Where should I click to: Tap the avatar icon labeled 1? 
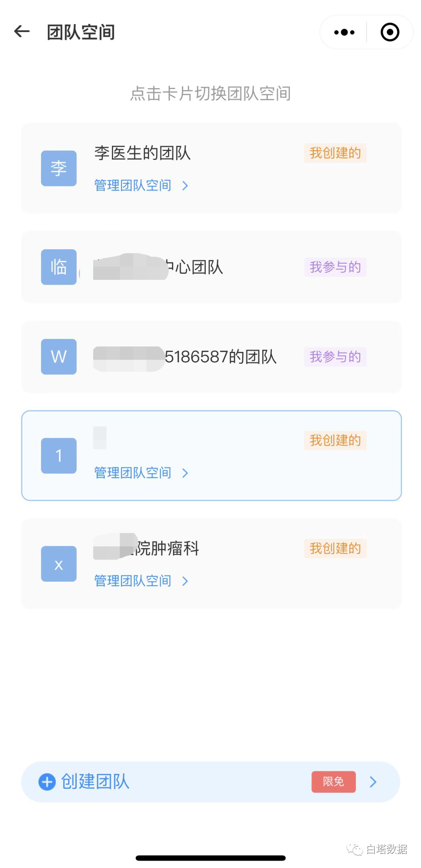pos(59,456)
